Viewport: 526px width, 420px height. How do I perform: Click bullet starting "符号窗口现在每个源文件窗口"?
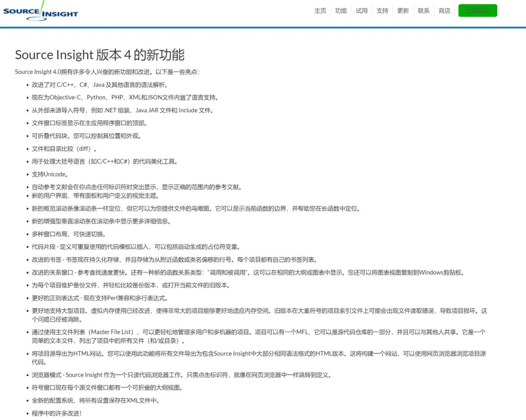107,387
